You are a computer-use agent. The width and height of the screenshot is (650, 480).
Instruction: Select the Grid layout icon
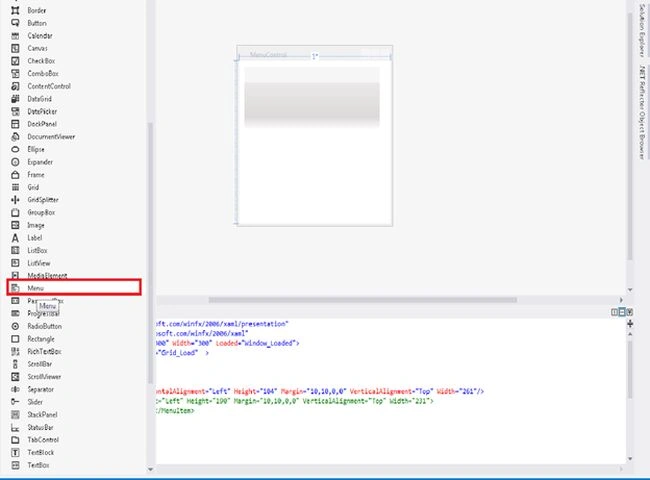tap(15, 187)
